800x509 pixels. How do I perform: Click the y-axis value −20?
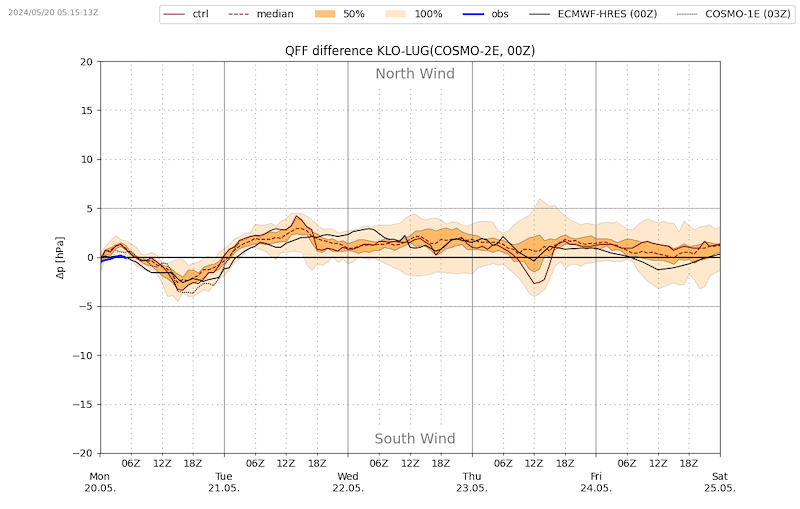[x=83, y=453]
